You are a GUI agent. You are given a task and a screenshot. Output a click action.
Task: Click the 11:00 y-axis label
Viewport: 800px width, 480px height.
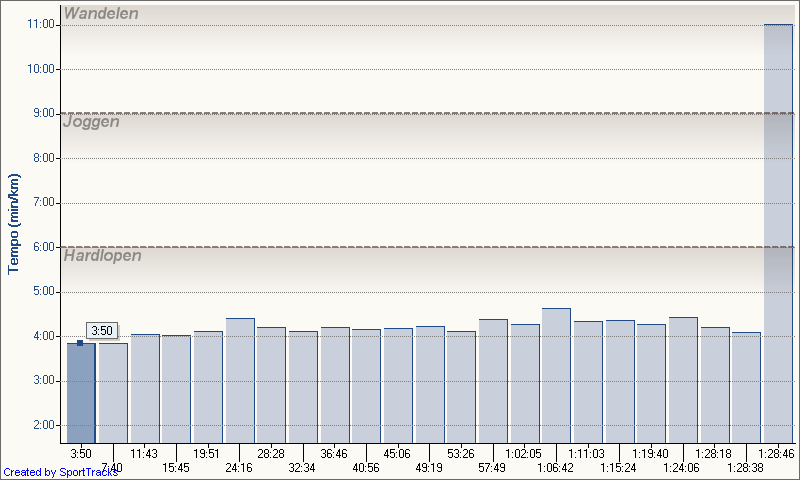pyautogui.click(x=41, y=24)
